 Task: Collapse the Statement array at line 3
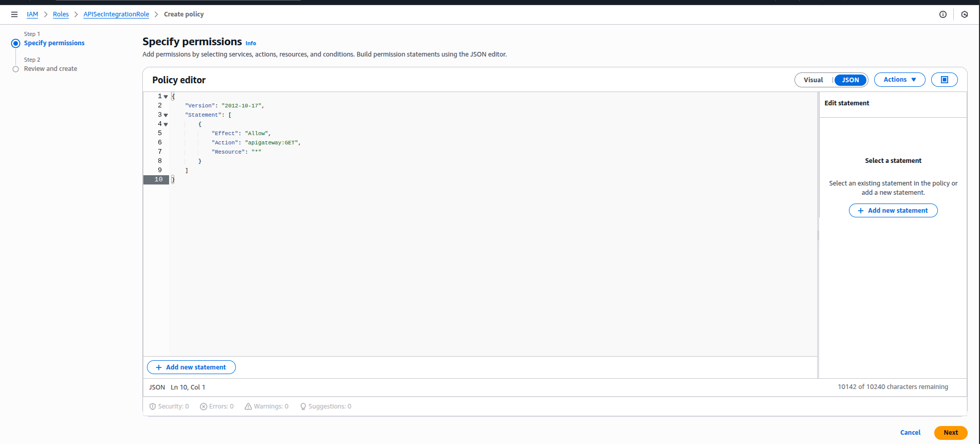tap(165, 115)
